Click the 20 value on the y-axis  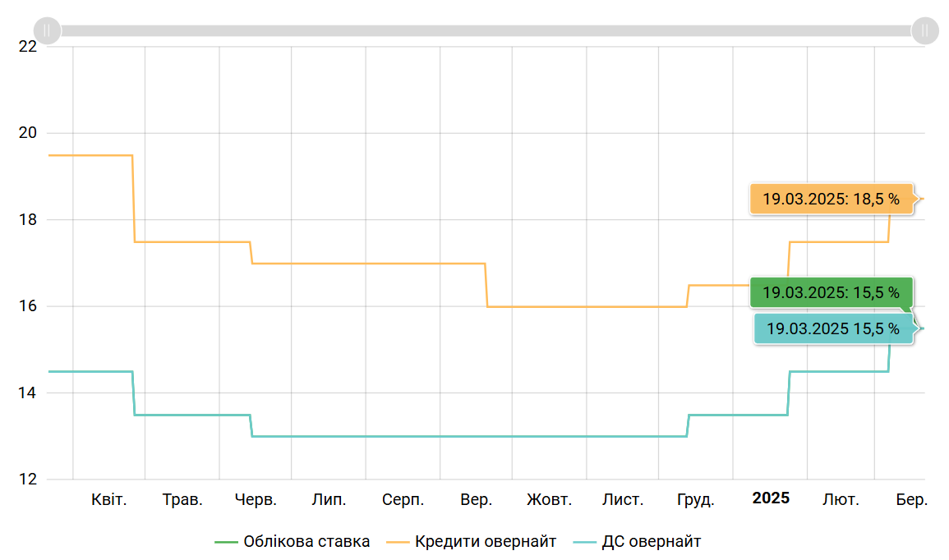click(28, 133)
